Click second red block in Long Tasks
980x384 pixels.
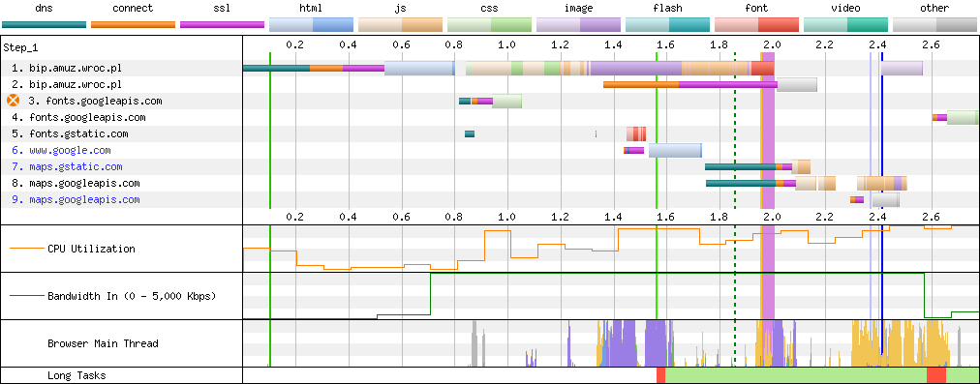coord(936,375)
